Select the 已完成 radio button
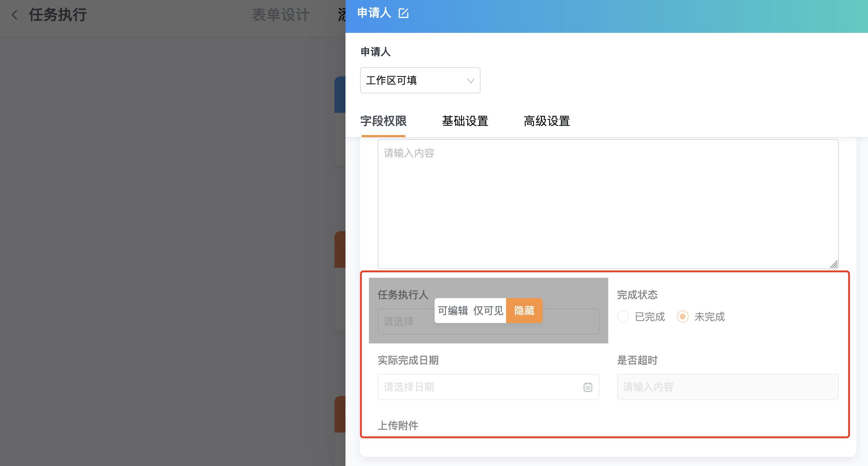Viewport: 868px width, 466px height. (x=623, y=317)
